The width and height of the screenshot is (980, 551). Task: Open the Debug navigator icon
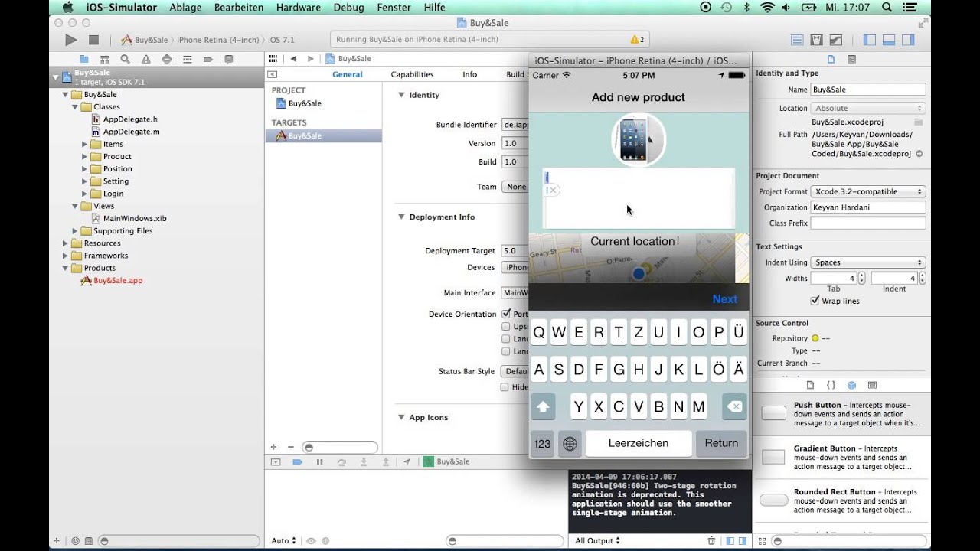[187, 59]
